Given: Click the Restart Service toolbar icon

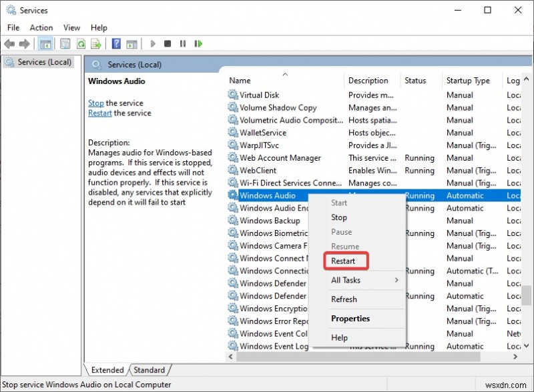Looking at the screenshot, I should coord(198,43).
